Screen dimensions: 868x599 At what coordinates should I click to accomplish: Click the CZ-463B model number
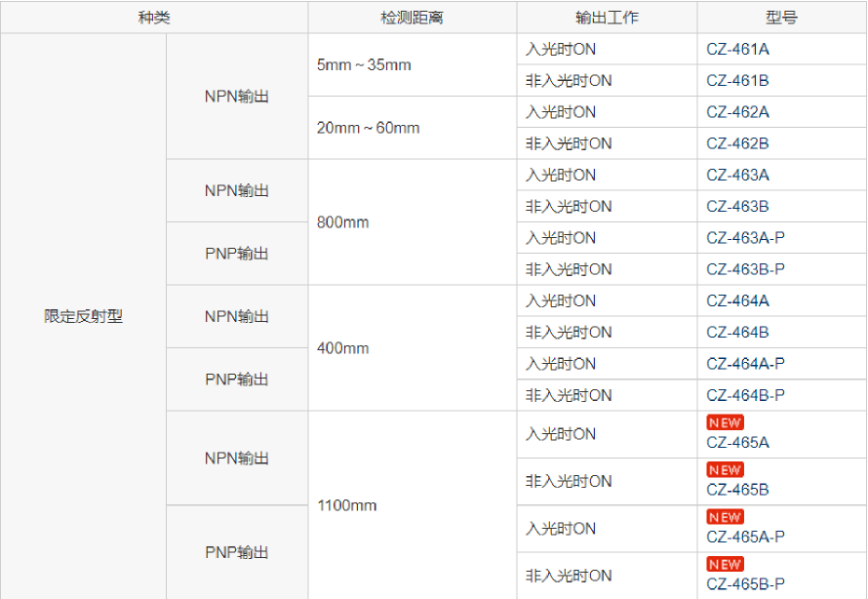pyautogui.click(x=737, y=207)
